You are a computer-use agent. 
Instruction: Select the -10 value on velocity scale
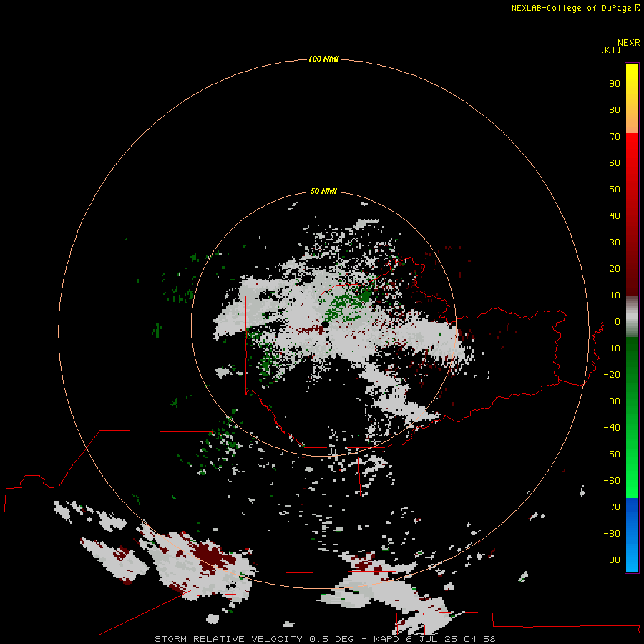[x=612, y=348]
